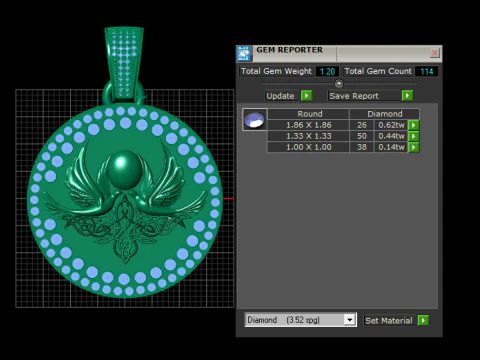Select the pendant bail with pavé gems
The image size is (480, 360).
[124, 64]
